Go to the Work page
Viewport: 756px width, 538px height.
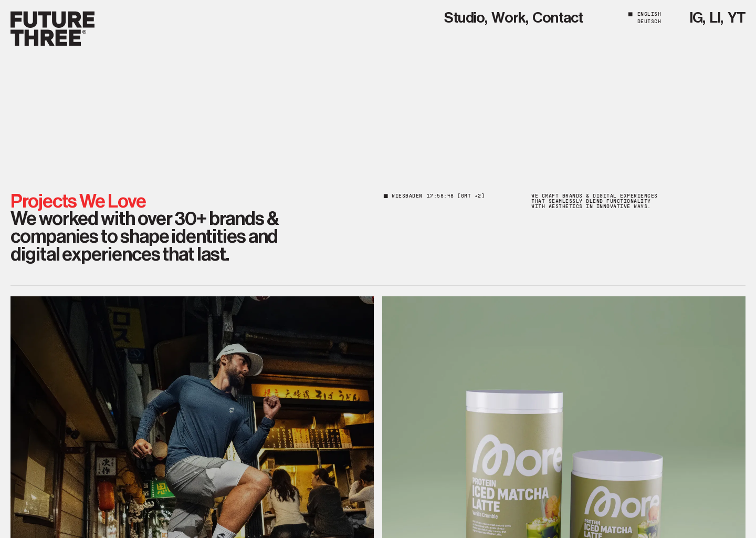click(x=509, y=18)
